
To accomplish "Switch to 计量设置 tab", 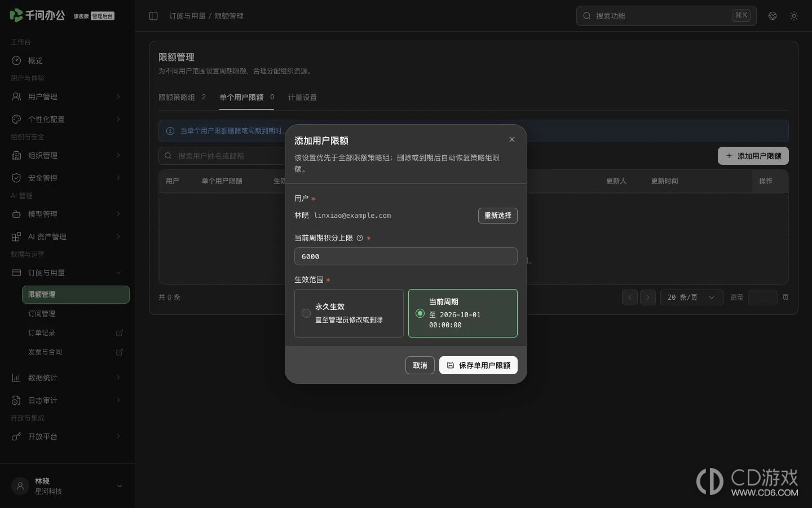I will (x=302, y=97).
